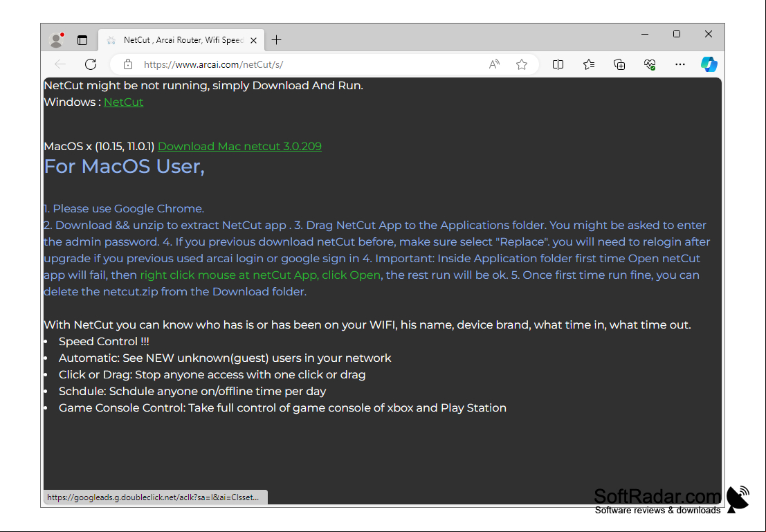Refresh the page
The height and width of the screenshot is (532, 766).
coord(91,64)
